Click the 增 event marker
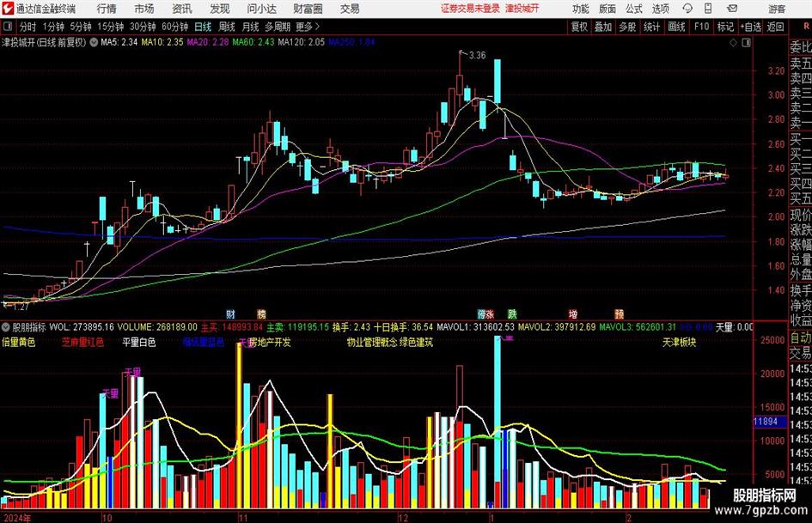The image size is (812, 523). (x=573, y=313)
